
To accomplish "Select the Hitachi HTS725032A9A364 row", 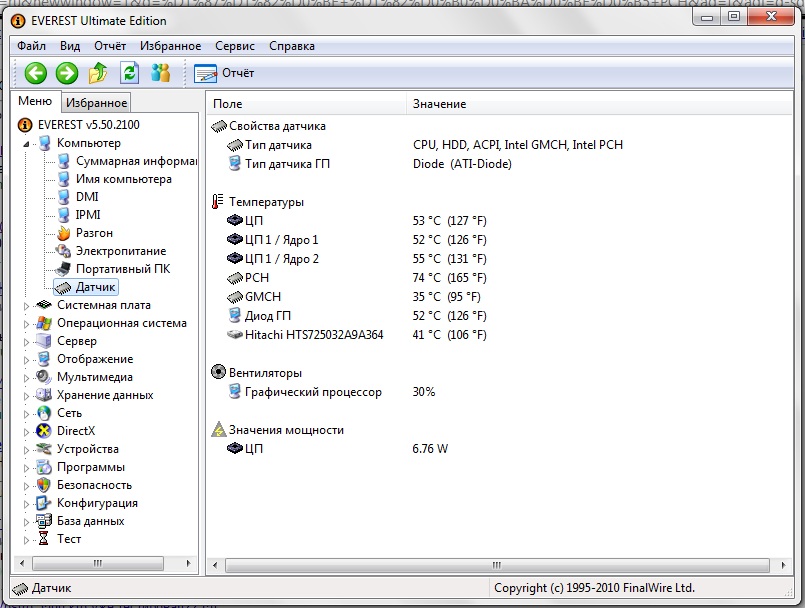I will coord(500,335).
